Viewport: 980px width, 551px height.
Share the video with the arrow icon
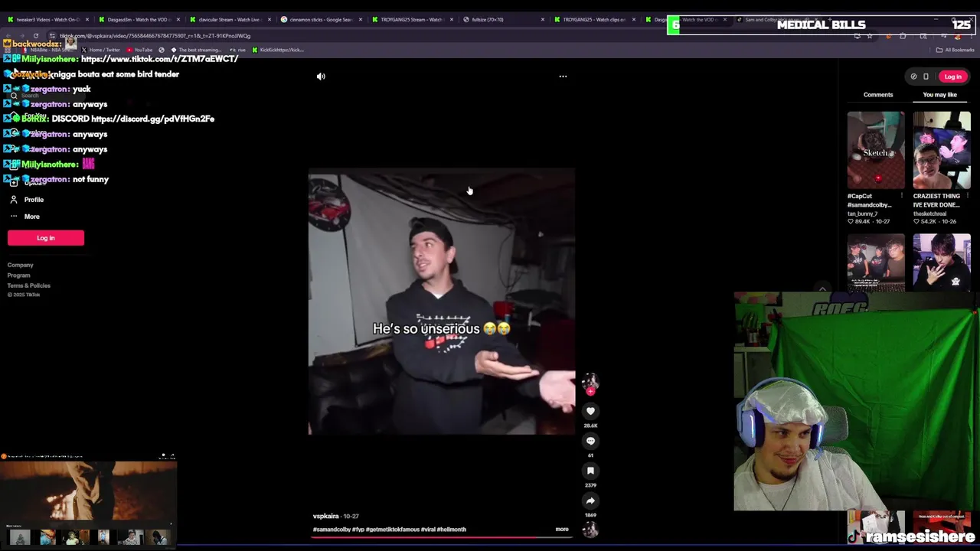click(590, 500)
